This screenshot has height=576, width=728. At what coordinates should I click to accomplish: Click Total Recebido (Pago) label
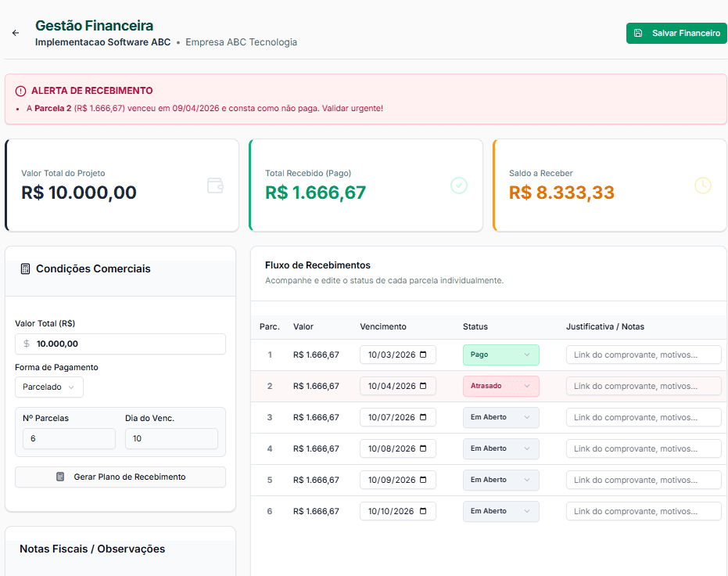click(x=308, y=173)
